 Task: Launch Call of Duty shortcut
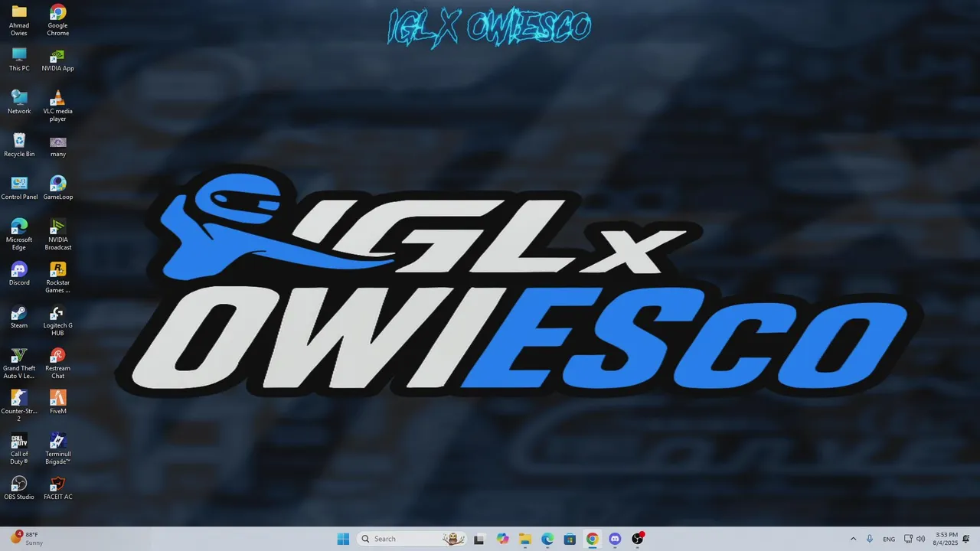click(x=19, y=448)
